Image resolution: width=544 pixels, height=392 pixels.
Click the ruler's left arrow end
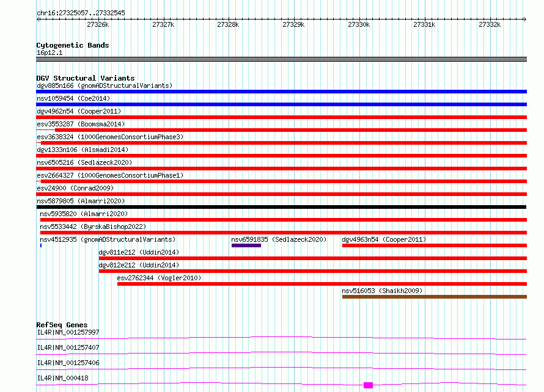click(x=38, y=19)
